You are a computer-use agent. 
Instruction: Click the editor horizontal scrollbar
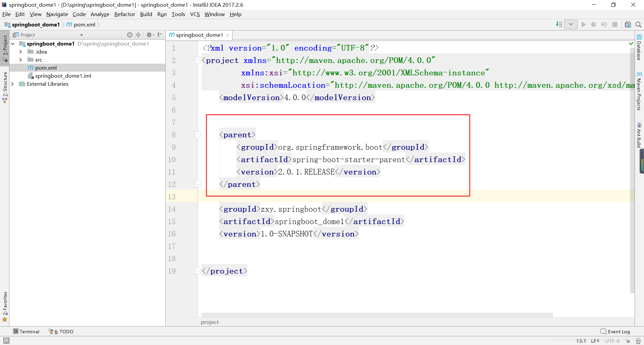click(x=377, y=315)
